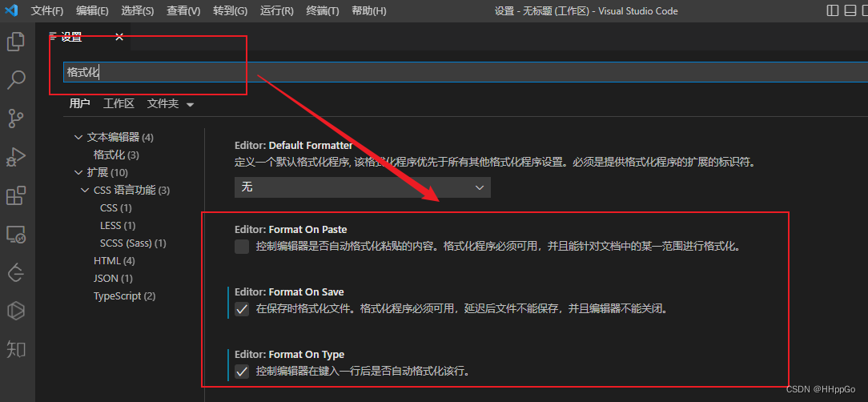The height and width of the screenshot is (402, 868).
Task: Open the Search view in activity bar
Action: (x=15, y=80)
